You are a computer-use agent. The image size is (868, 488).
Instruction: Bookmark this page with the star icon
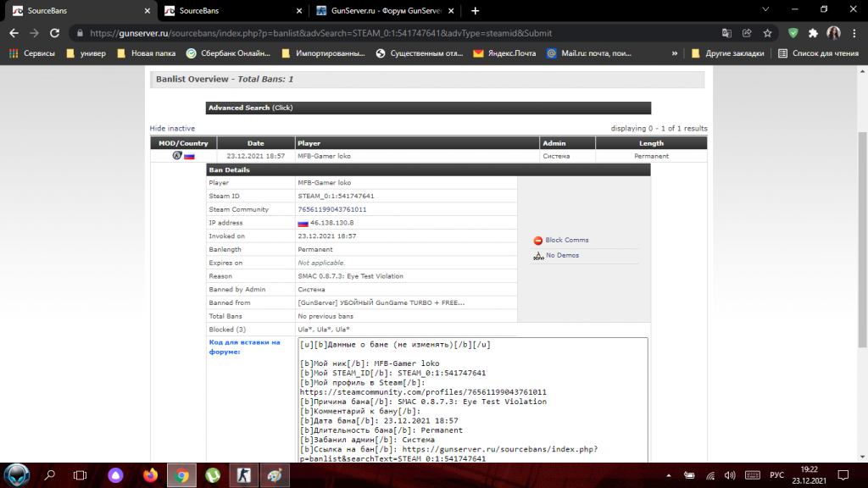(x=768, y=33)
